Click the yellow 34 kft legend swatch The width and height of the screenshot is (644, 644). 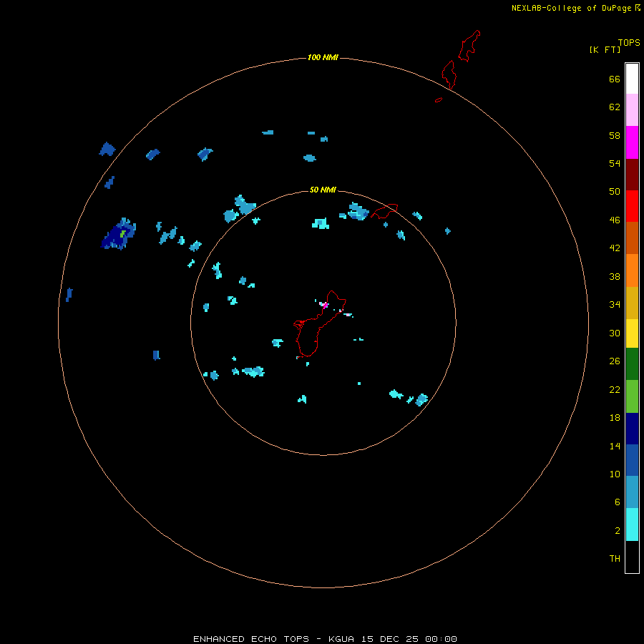[x=632, y=333]
